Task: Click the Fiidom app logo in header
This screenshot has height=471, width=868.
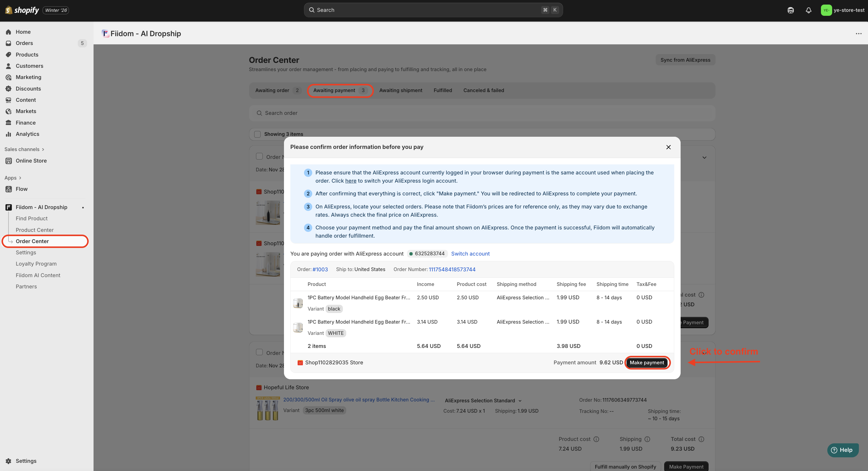Action: pos(105,33)
